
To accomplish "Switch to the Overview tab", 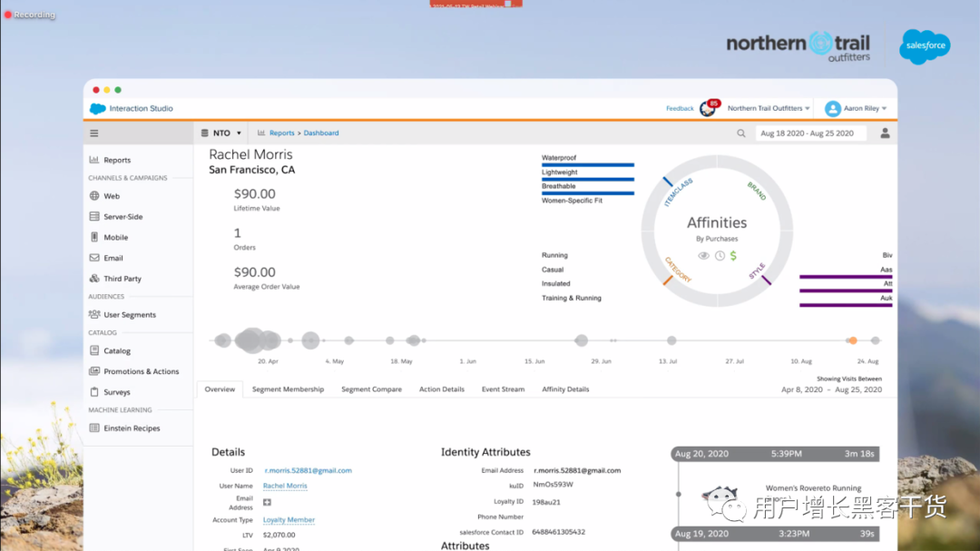I will click(220, 389).
